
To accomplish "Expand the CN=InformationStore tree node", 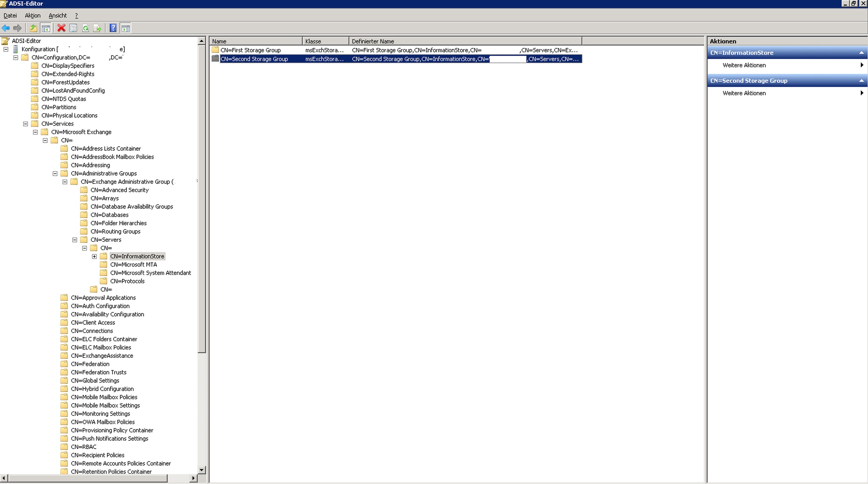I will [x=94, y=256].
